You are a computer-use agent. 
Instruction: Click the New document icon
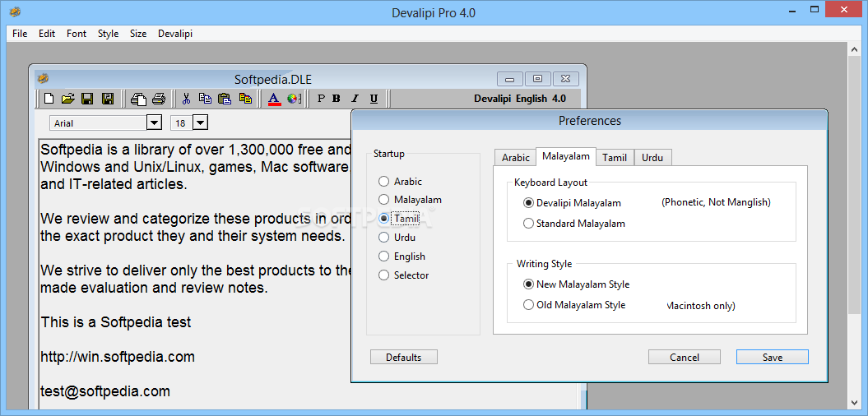pyautogui.click(x=49, y=99)
